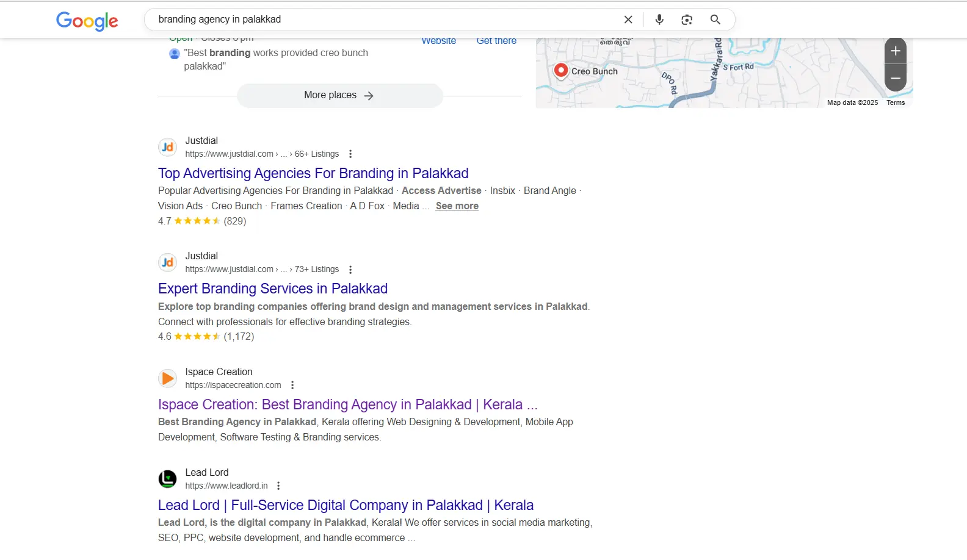Click the magnifying glass search button
967x560 pixels.
point(715,20)
